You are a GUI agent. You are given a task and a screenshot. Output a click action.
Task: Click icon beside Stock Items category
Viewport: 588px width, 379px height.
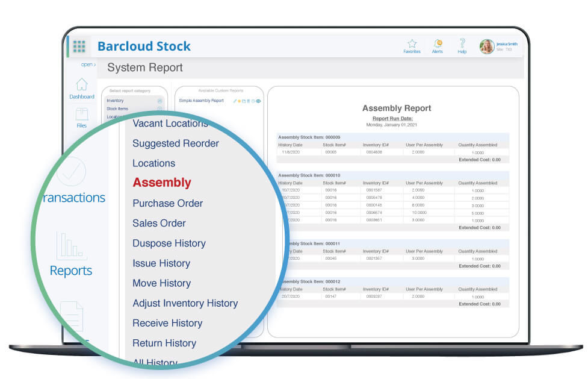click(159, 109)
